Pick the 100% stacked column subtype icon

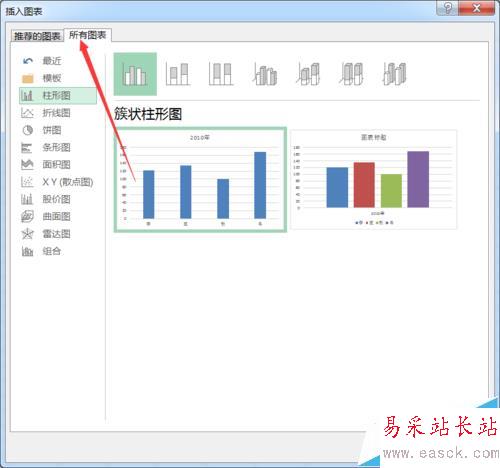point(221,74)
